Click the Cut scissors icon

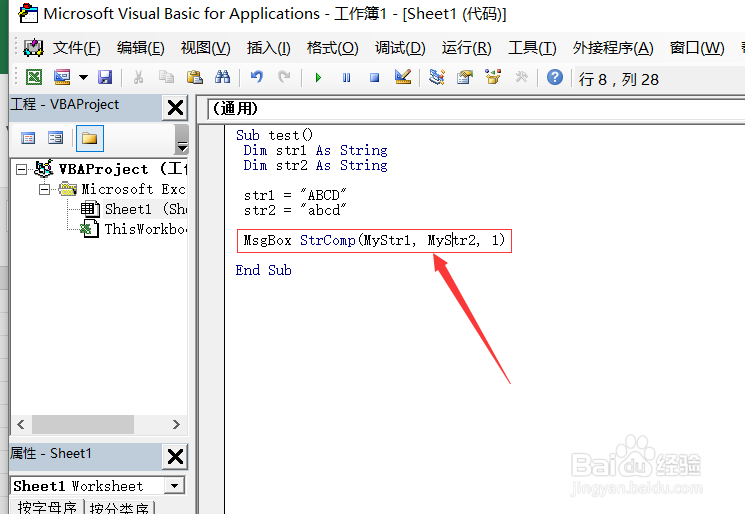(138, 77)
